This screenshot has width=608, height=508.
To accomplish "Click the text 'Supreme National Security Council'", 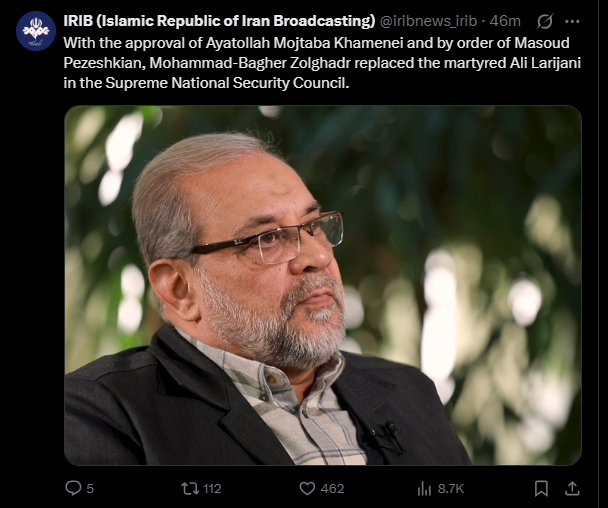I will pyautogui.click(x=224, y=83).
